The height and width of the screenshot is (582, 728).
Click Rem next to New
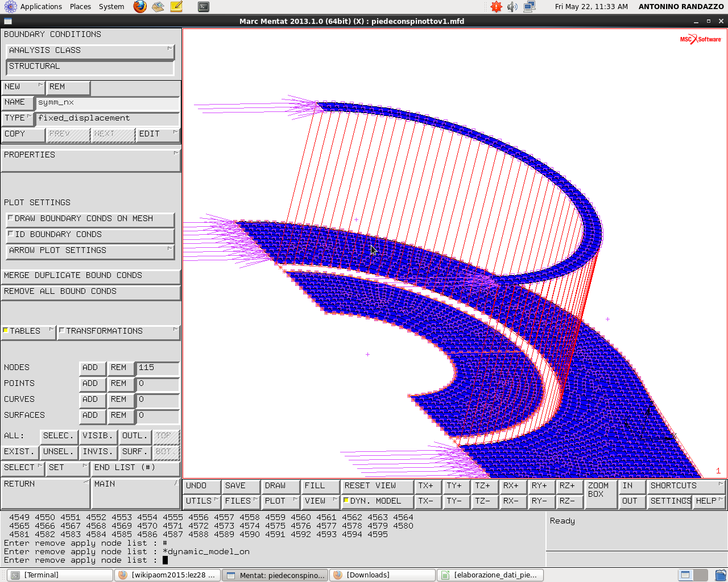[68, 87]
